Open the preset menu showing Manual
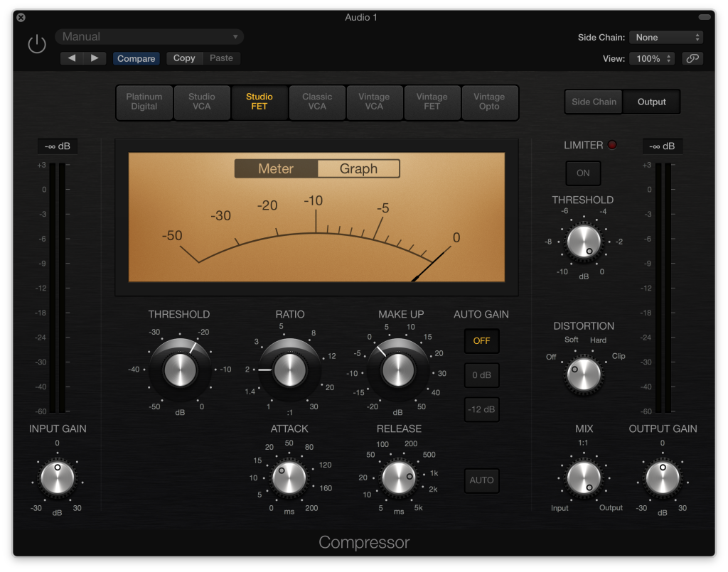This screenshot has width=728, height=572. pos(149,36)
